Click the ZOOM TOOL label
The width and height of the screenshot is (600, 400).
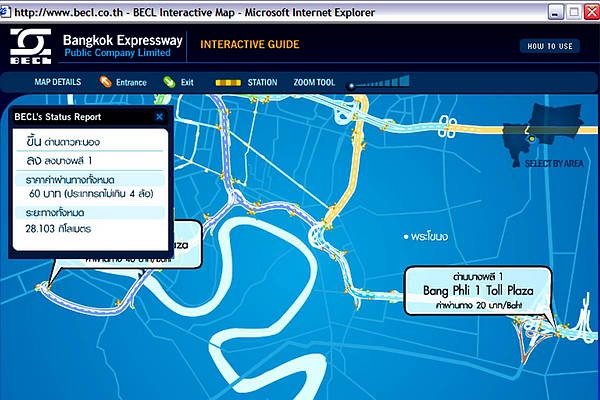pos(314,82)
